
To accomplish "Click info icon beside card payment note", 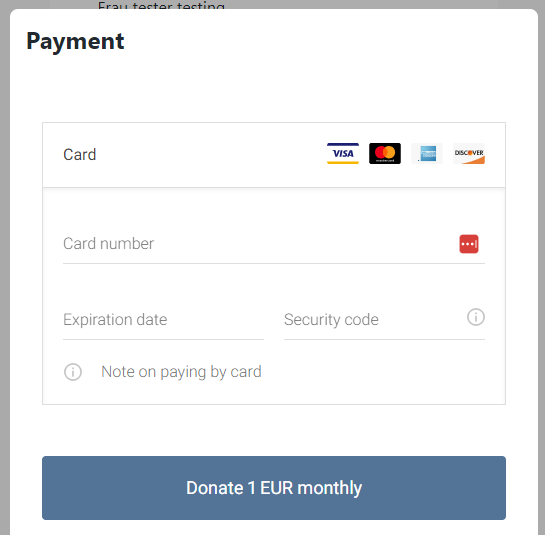I will point(73,372).
